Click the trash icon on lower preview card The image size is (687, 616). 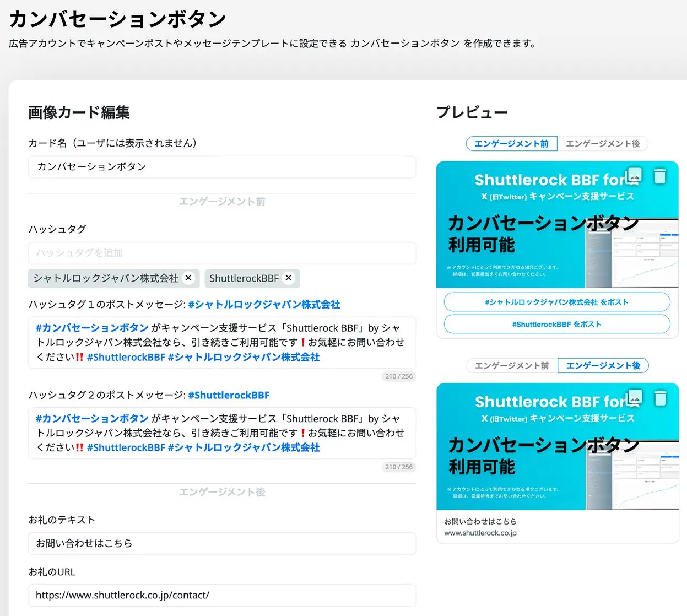pos(660,398)
